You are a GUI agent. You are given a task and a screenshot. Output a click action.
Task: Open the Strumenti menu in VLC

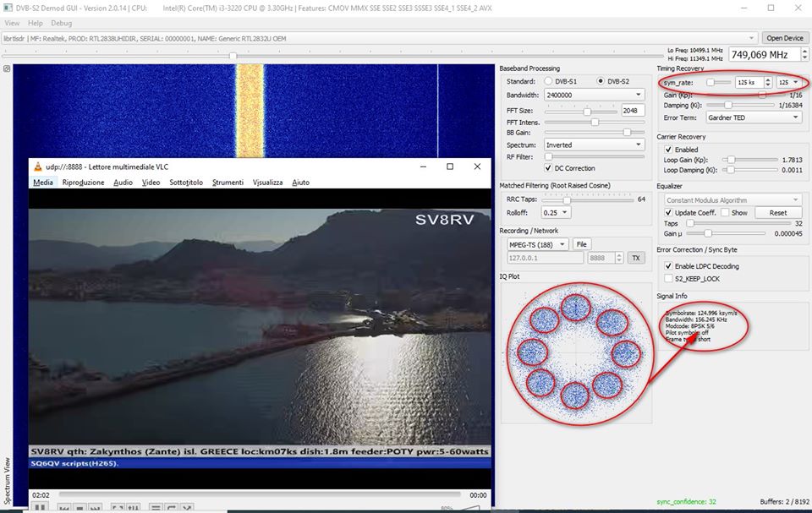[x=228, y=183]
